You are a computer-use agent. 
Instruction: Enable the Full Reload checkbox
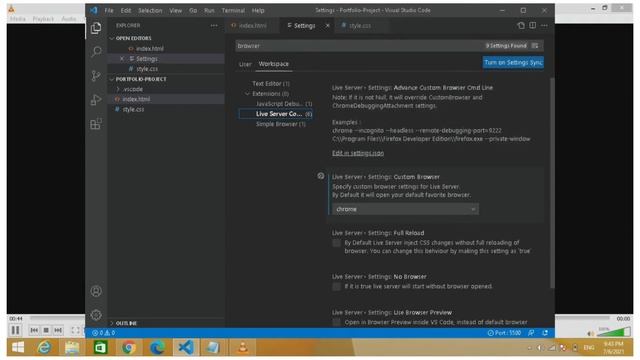pos(336,243)
